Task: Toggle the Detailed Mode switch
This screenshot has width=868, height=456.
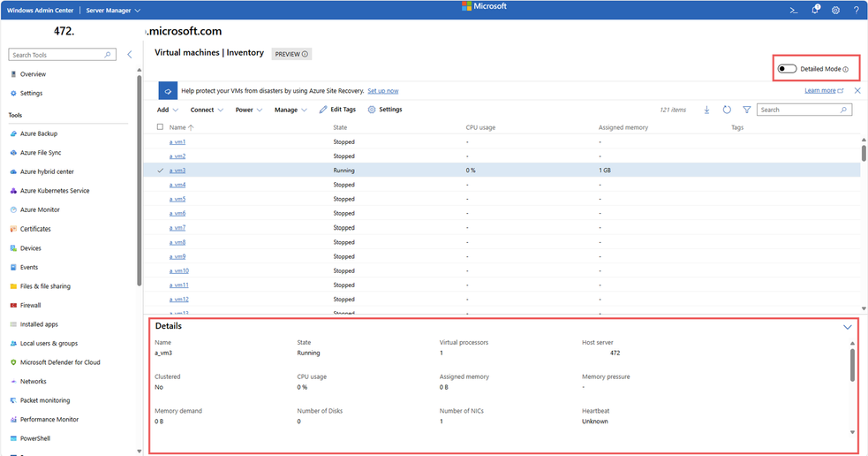Action: click(x=787, y=69)
